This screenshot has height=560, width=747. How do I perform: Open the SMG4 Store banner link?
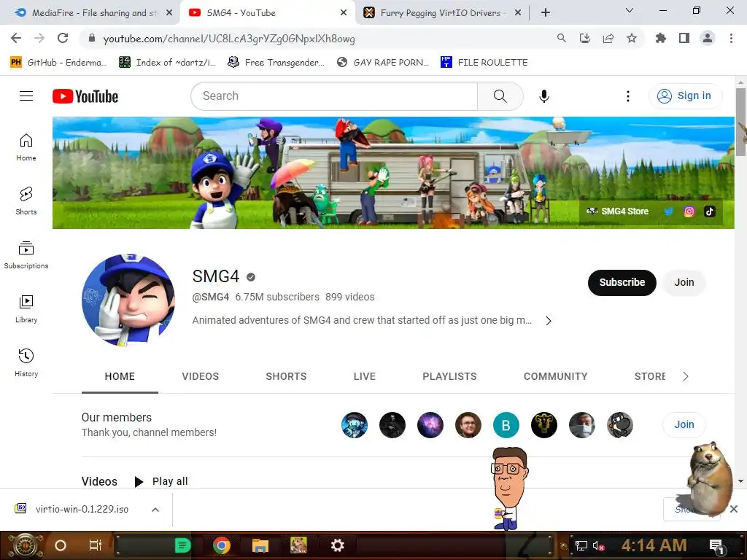click(617, 211)
